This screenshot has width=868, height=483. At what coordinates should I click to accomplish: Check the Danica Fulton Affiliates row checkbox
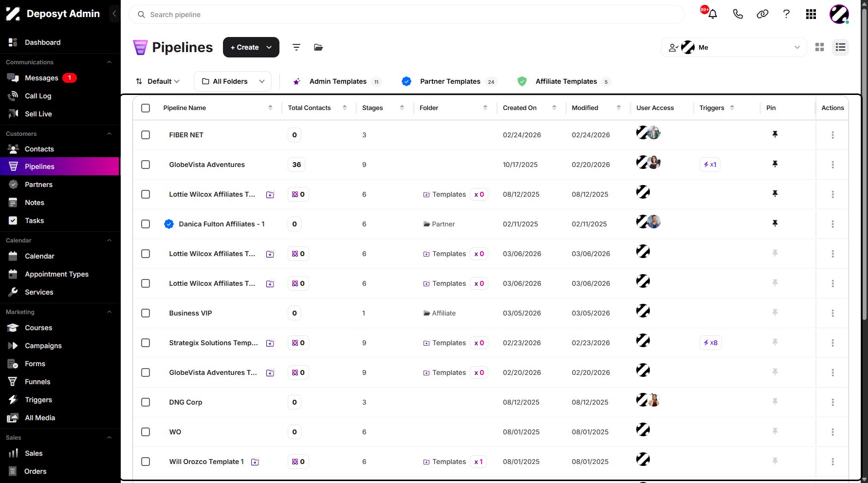coord(146,224)
